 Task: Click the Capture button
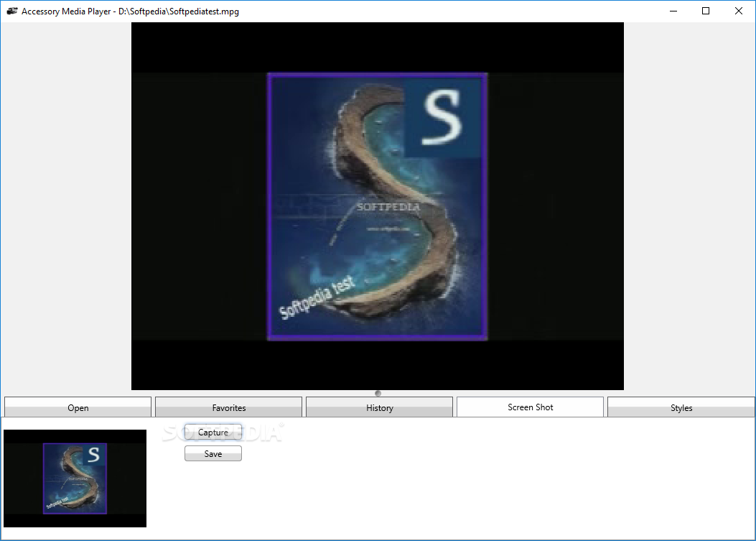point(213,432)
